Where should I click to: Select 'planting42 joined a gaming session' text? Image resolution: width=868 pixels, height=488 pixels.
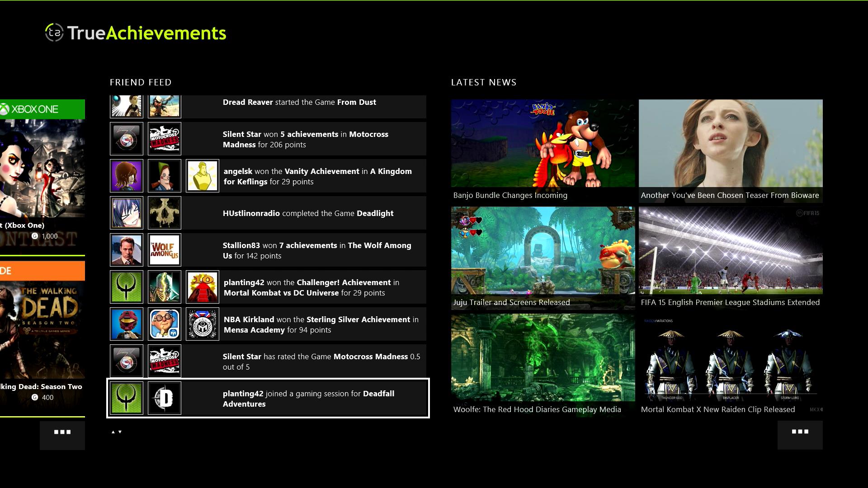(308, 399)
